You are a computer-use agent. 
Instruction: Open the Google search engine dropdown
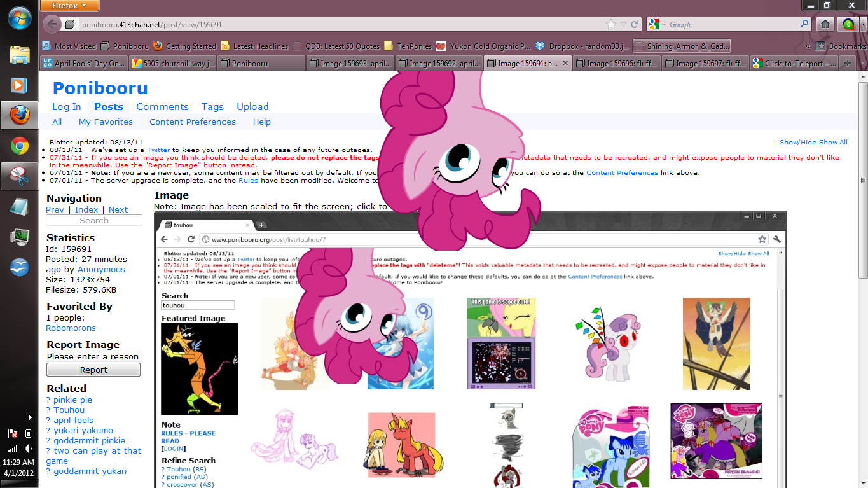pos(658,24)
